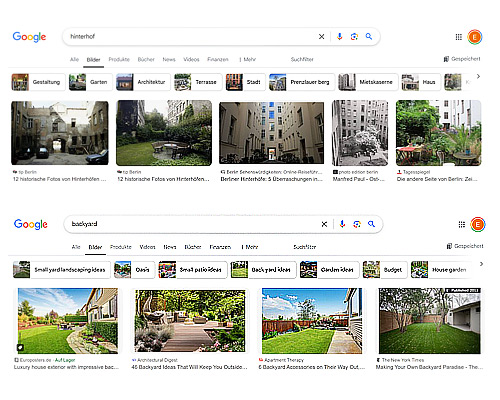The height and width of the screenshot is (400, 500).
Task: Open Gespeichert in the hinterhof page
Action: (x=462, y=59)
